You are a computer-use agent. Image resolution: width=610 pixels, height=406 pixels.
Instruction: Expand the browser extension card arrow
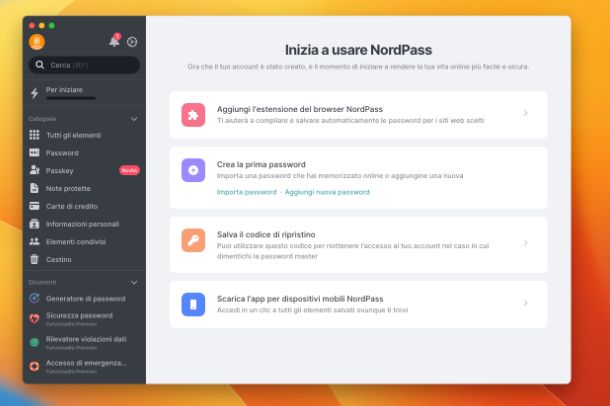coord(526,113)
